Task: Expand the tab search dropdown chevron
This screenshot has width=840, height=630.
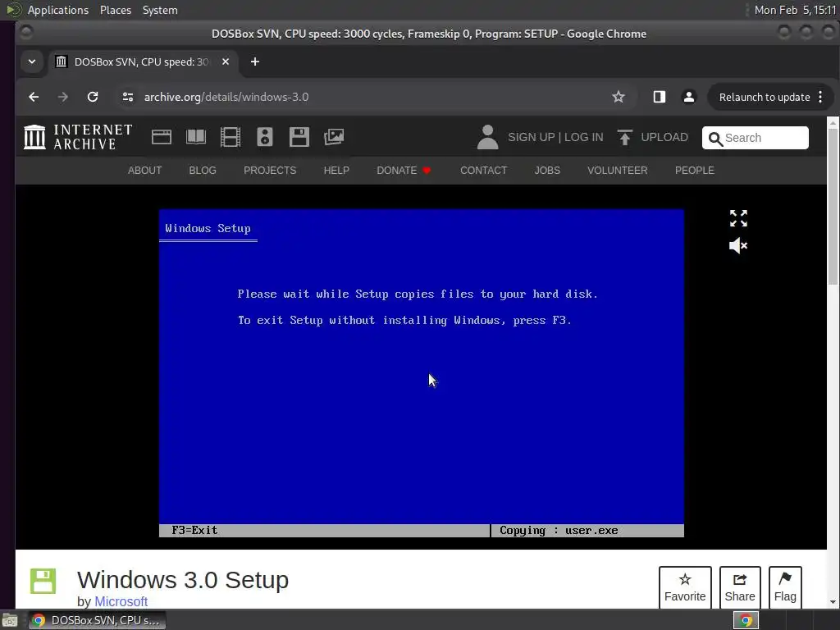Action: point(32,62)
